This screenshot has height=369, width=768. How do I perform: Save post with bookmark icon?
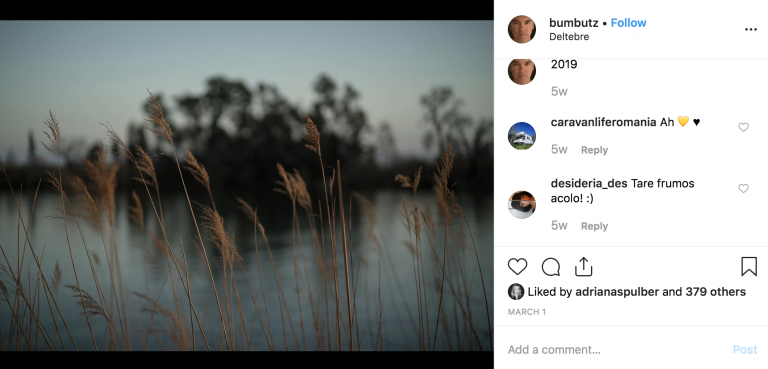[x=749, y=267]
